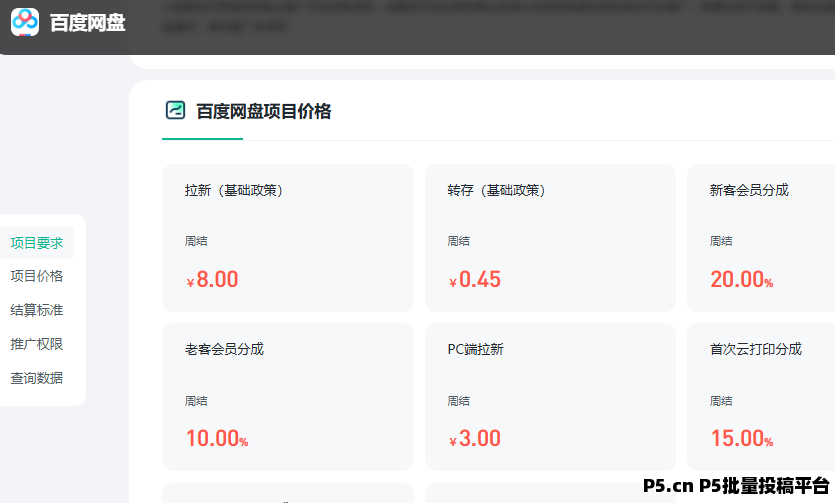Click the P5.cn P5批量投稿平台 watermark text
This screenshot has width=835, height=503.
[x=736, y=486]
